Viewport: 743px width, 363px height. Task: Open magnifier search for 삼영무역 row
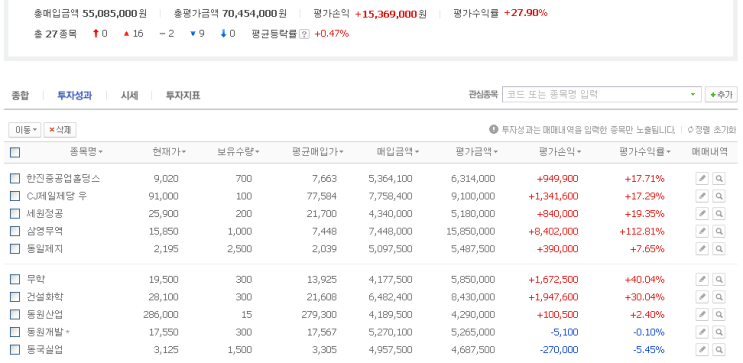click(x=719, y=231)
